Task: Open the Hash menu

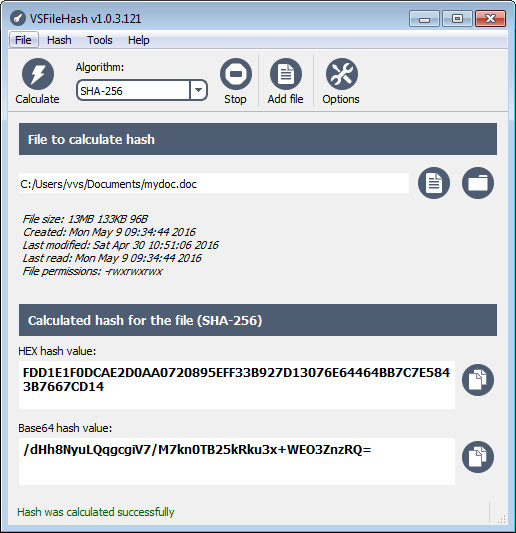Action: (x=59, y=40)
